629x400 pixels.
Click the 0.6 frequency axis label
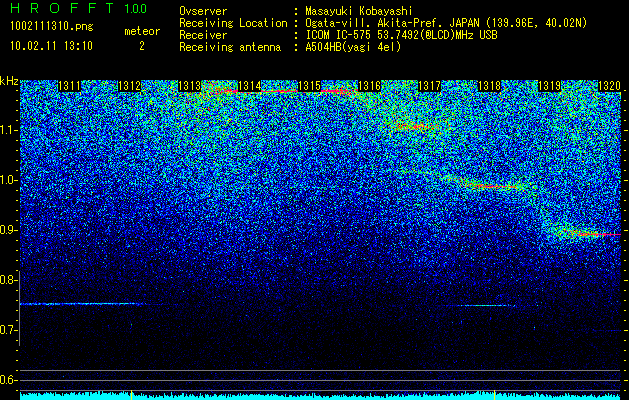coord(8,380)
